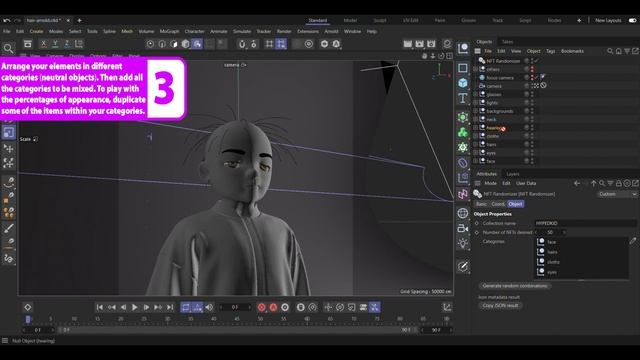Open the Custom mode dropdown
The image size is (640, 360).
pos(617,194)
